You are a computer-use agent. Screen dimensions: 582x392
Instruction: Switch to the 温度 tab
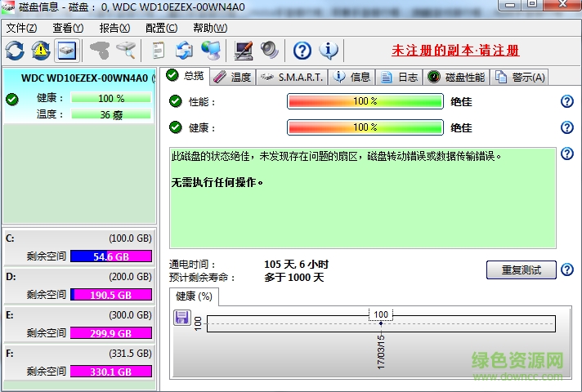232,77
